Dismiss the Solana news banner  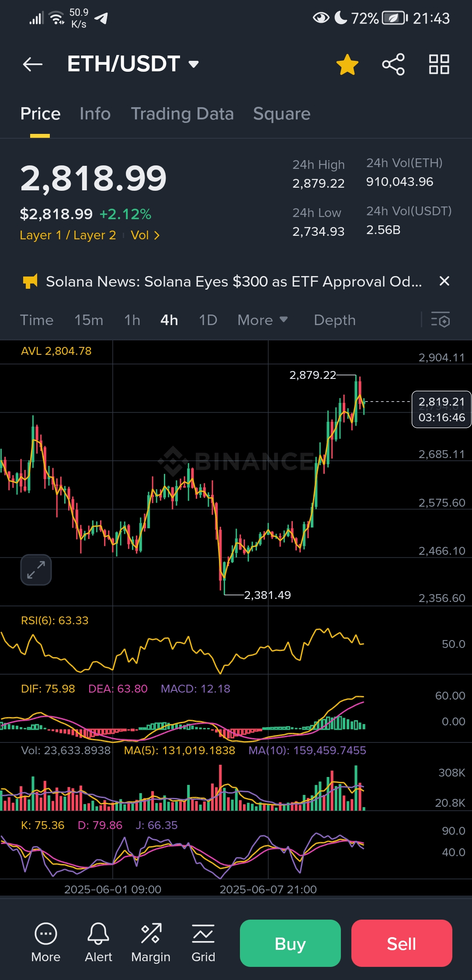444,281
